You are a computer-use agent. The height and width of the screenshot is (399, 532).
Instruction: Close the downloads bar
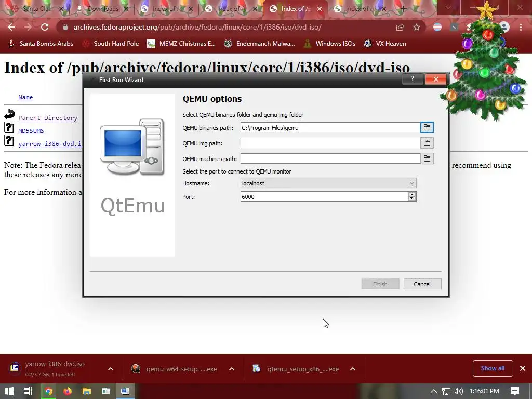(523, 368)
